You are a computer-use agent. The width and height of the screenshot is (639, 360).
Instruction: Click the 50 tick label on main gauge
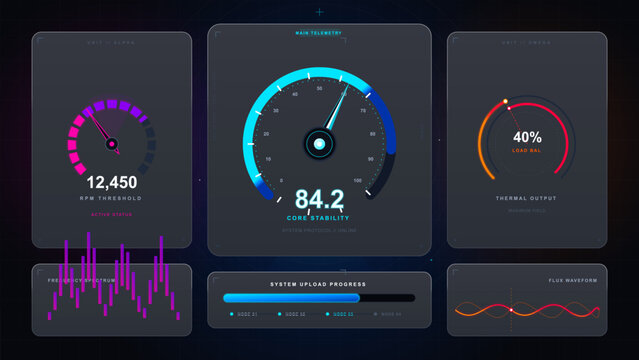[320, 88]
